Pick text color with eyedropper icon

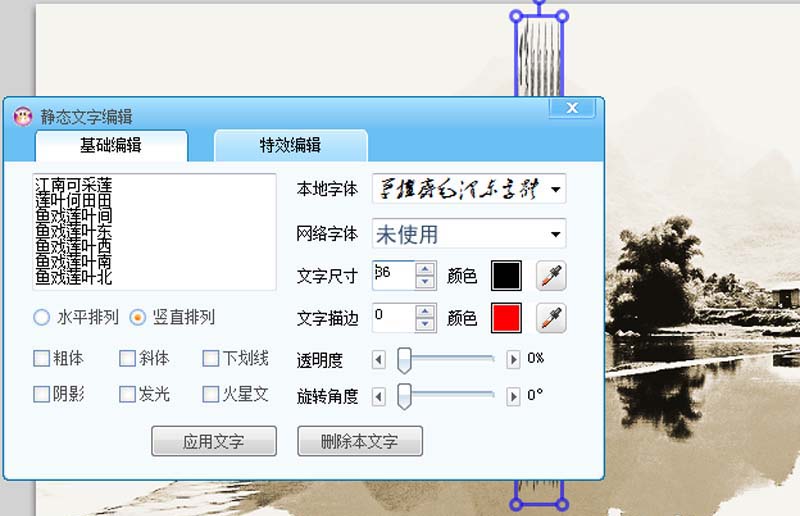tap(551, 276)
